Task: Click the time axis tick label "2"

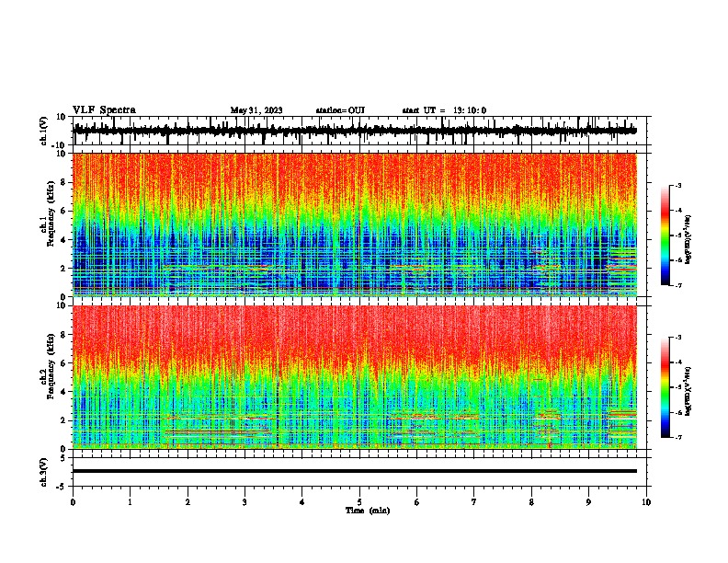Action: click(x=188, y=501)
